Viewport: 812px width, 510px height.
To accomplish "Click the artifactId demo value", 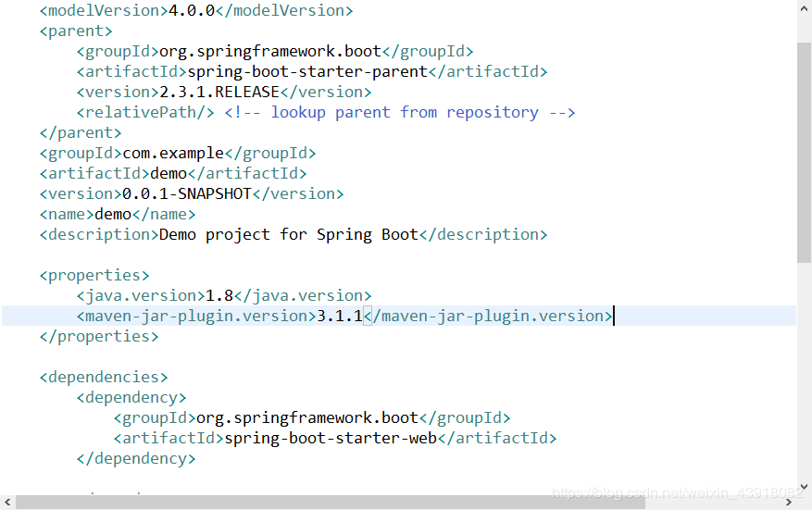I will 169,173.
